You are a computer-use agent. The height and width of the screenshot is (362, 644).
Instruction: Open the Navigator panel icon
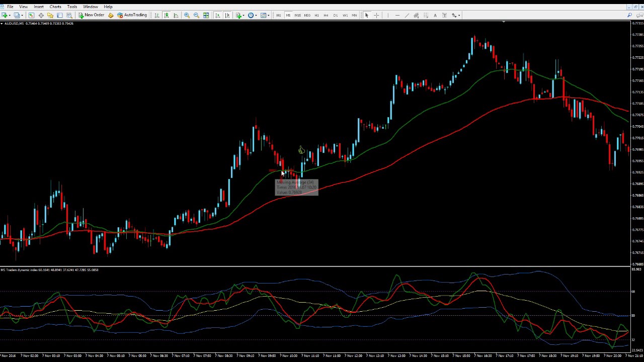tap(50, 15)
